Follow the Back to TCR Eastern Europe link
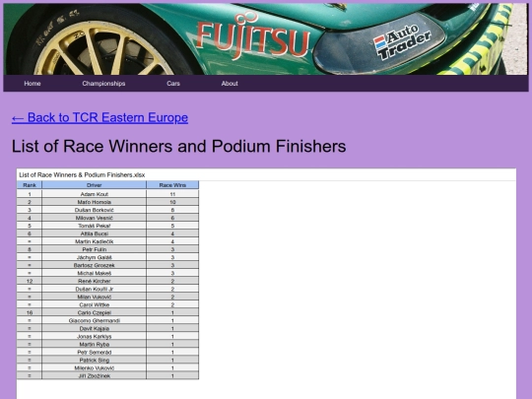This screenshot has height=399, width=532. pos(100,117)
